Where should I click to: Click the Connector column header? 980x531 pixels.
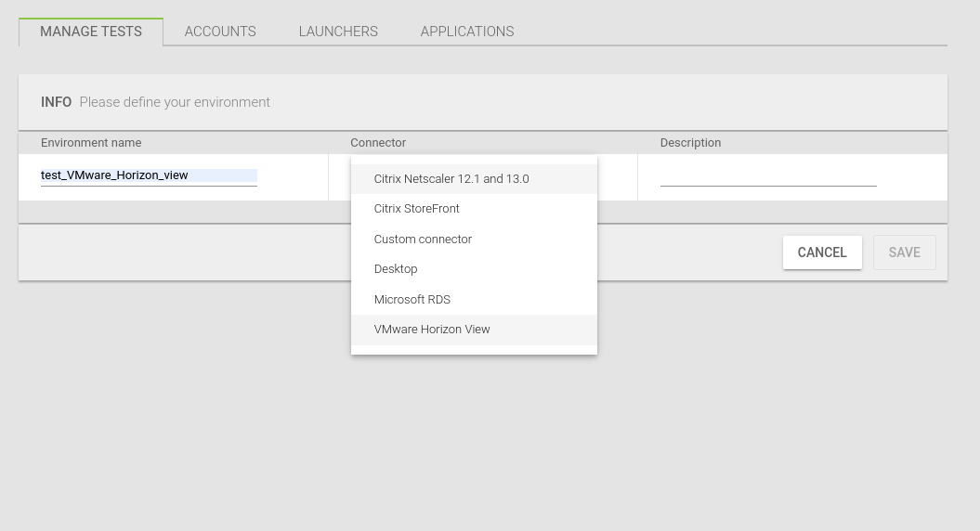coord(378,143)
